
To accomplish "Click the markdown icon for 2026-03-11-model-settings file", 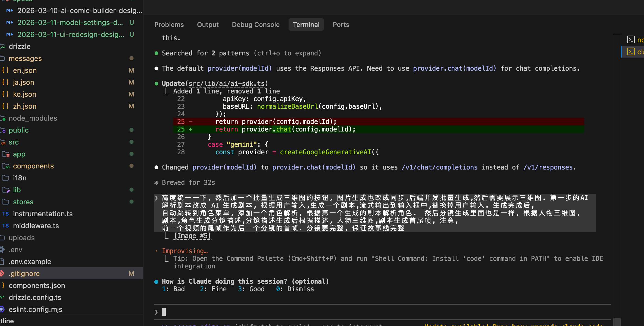I will pyautogui.click(x=10, y=23).
